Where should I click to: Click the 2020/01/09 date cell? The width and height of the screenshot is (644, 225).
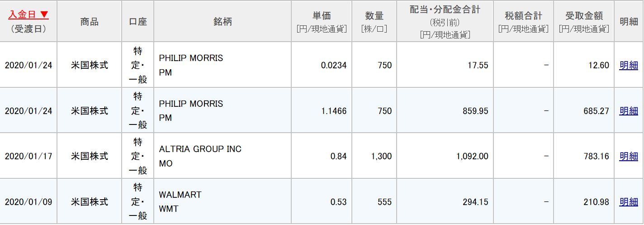click(x=28, y=201)
